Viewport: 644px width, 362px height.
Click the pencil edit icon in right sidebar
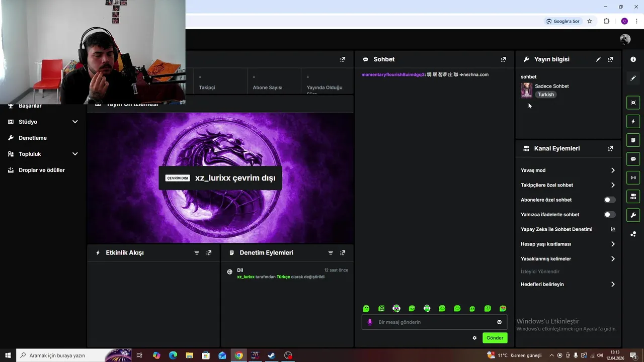tap(633, 78)
